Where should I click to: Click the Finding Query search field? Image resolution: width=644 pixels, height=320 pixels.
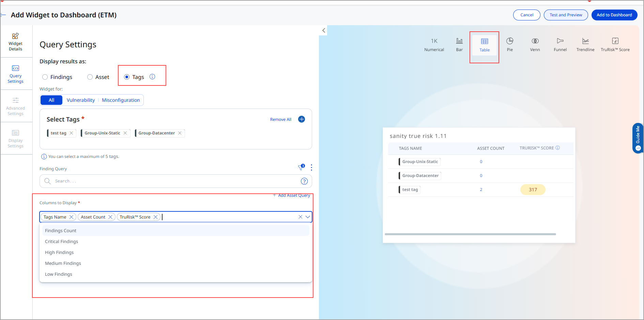(x=176, y=181)
